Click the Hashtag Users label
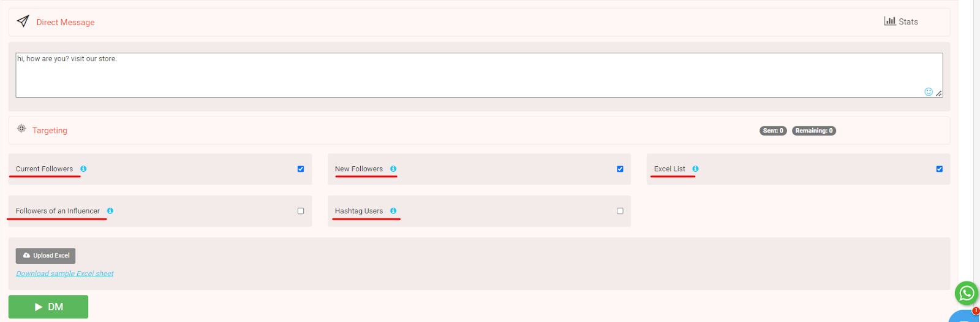Image resolution: width=980 pixels, height=322 pixels. (359, 211)
